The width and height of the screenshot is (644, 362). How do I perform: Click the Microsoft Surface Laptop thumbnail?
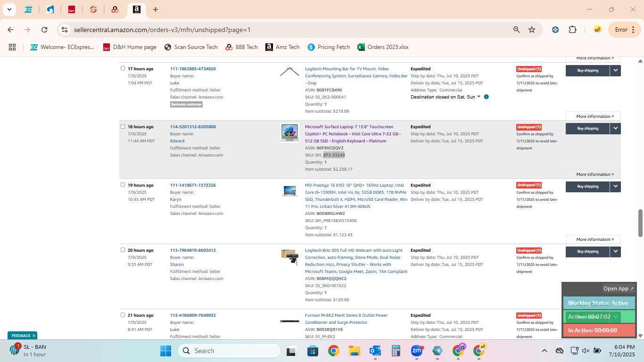pyautogui.click(x=289, y=132)
